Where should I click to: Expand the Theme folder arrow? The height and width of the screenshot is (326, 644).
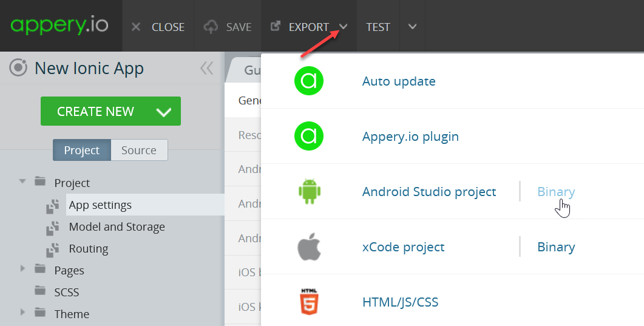tap(22, 312)
